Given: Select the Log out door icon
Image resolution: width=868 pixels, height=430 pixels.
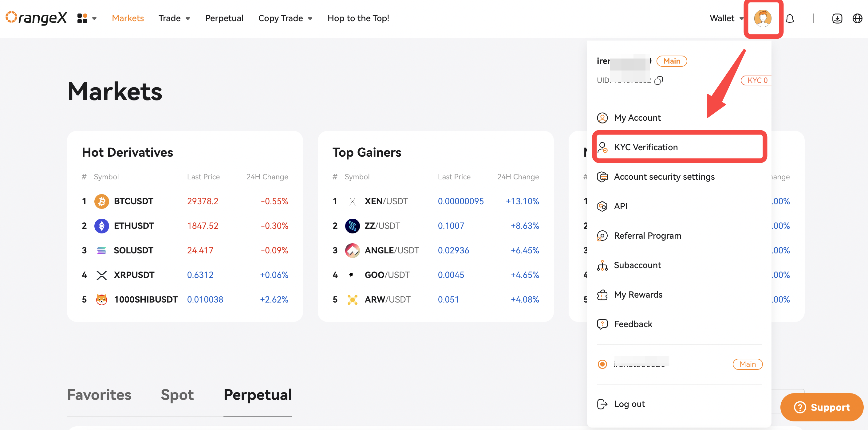Looking at the screenshot, I should click(602, 404).
